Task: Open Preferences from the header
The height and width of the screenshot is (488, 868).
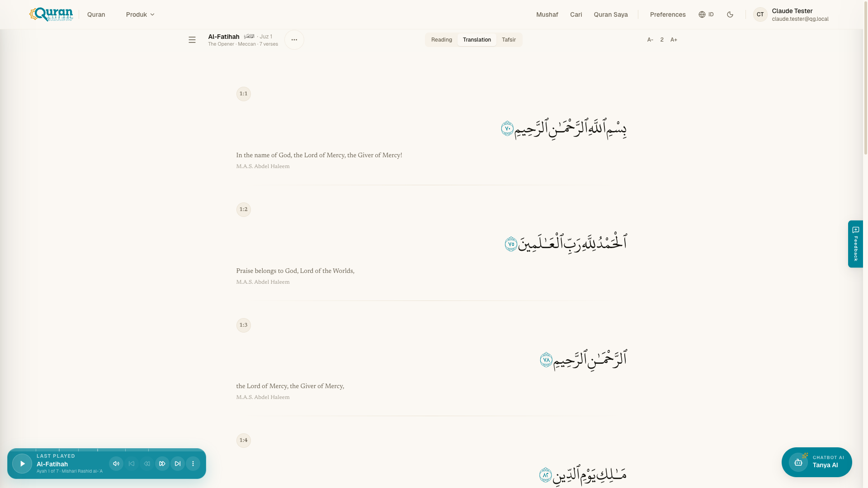Action: click(x=668, y=14)
